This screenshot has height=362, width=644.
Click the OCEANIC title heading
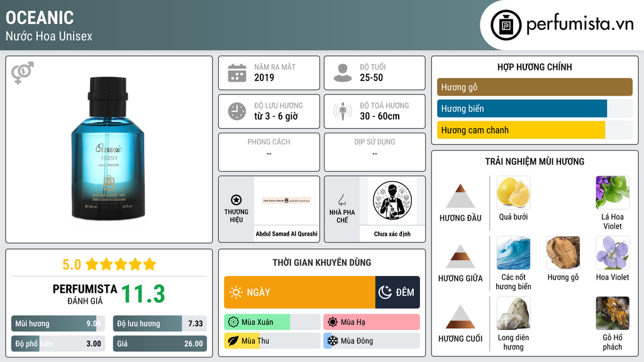40,18
